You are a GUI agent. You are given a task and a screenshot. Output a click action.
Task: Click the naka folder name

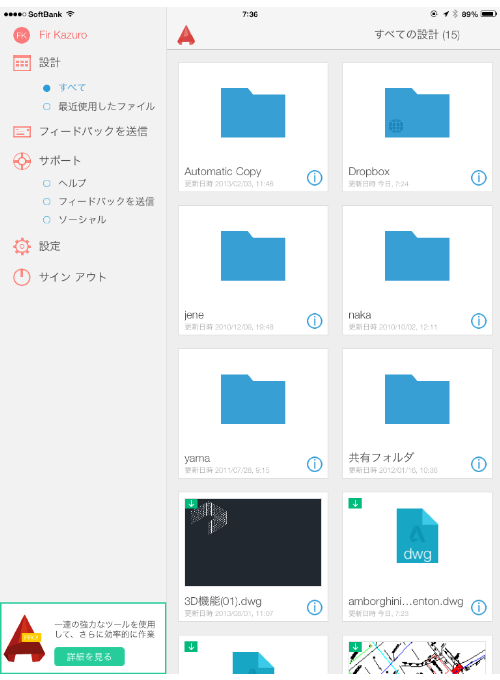[359, 315]
